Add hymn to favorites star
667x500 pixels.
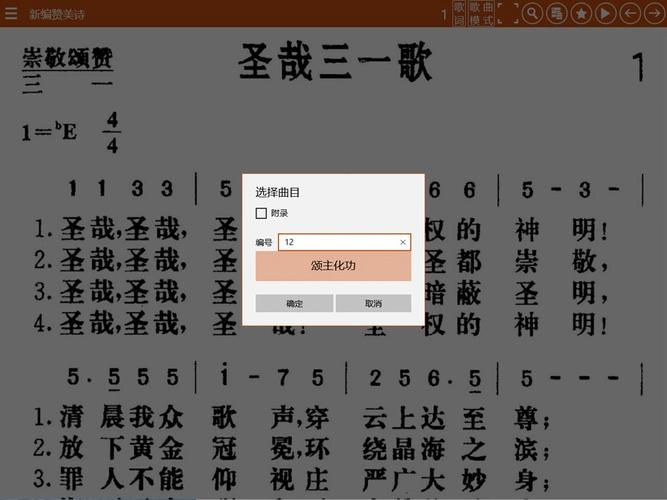tap(581, 13)
